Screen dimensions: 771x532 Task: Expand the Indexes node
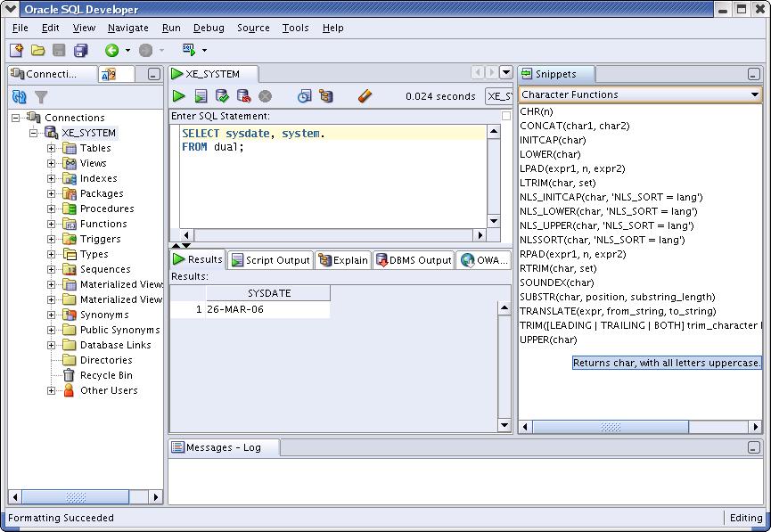tap(51, 178)
